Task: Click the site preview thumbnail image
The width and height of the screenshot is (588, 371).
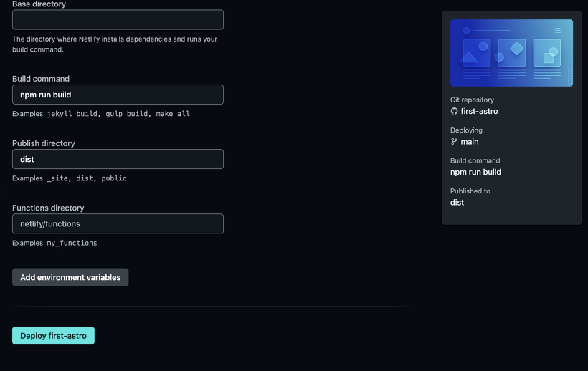Action: tap(511, 53)
